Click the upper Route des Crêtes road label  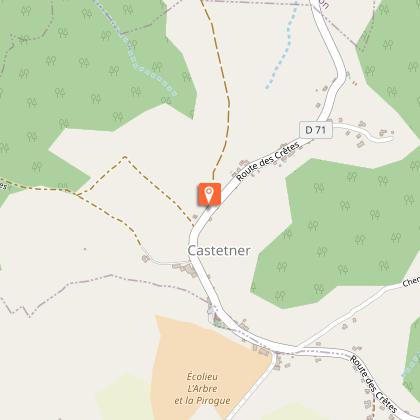[x=268, y=162]
